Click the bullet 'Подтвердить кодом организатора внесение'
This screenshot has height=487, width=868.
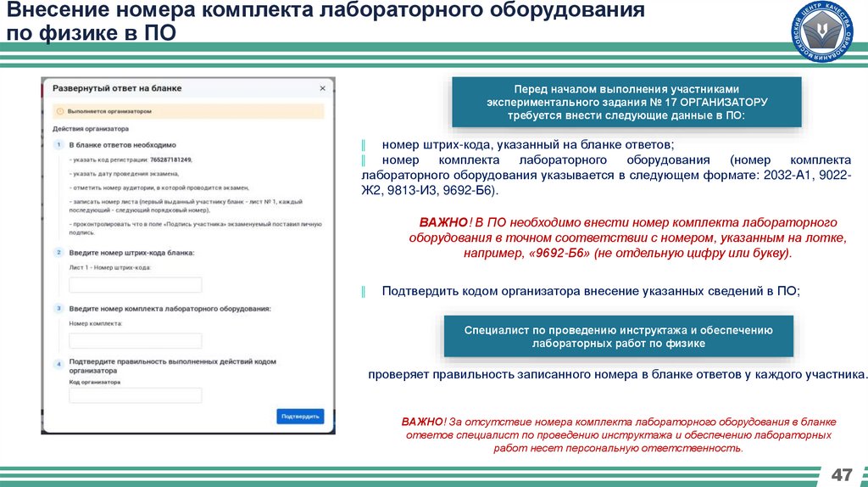[x=591, y=291]
